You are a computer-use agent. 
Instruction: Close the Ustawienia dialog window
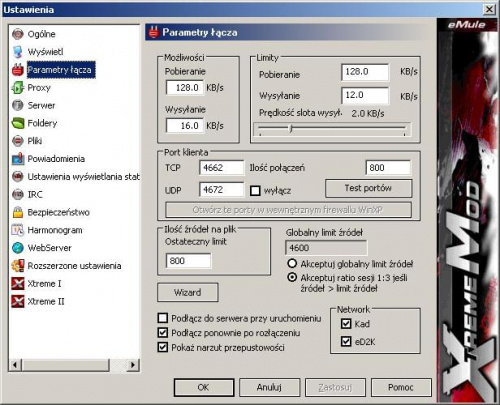[x=489, y=9]
